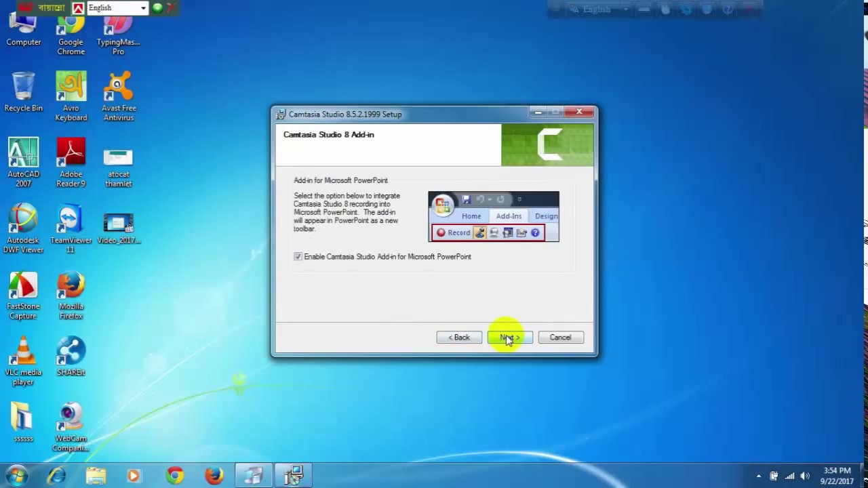Select the Video_2017 desktop file
This screenshot has height=488, width=868.
118,228
